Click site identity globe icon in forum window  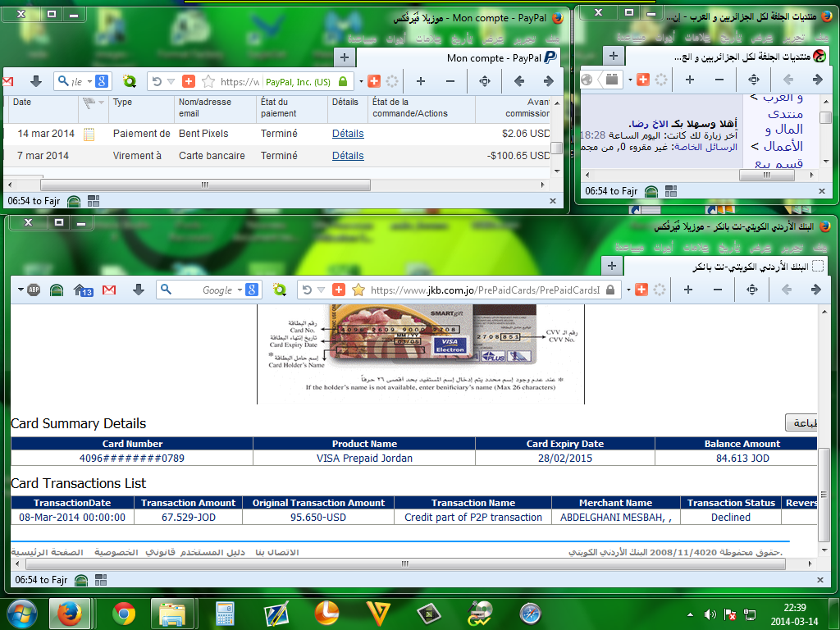click(587, 80)
